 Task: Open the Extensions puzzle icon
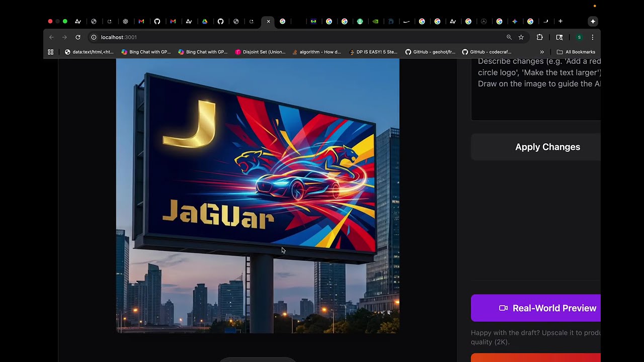point(540,37)
